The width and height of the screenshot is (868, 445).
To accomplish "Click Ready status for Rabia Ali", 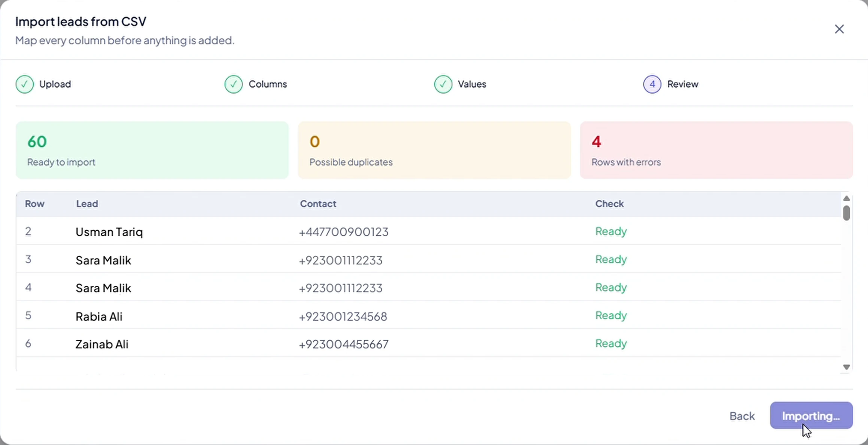I will [x=611, y=315].
